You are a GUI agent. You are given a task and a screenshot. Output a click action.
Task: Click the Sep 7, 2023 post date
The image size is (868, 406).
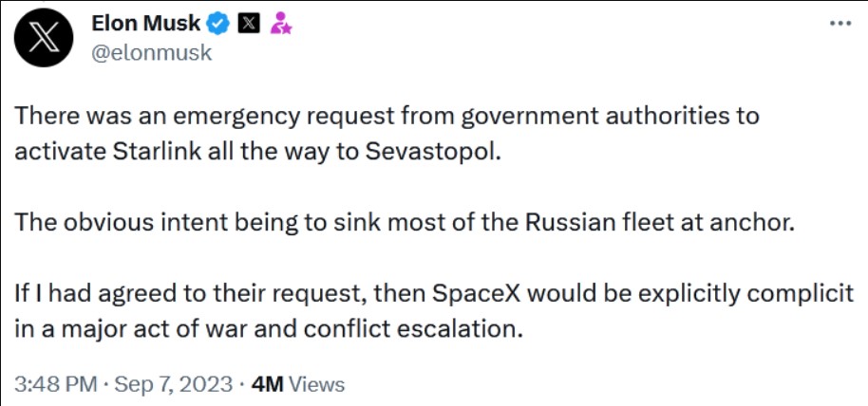174,384
